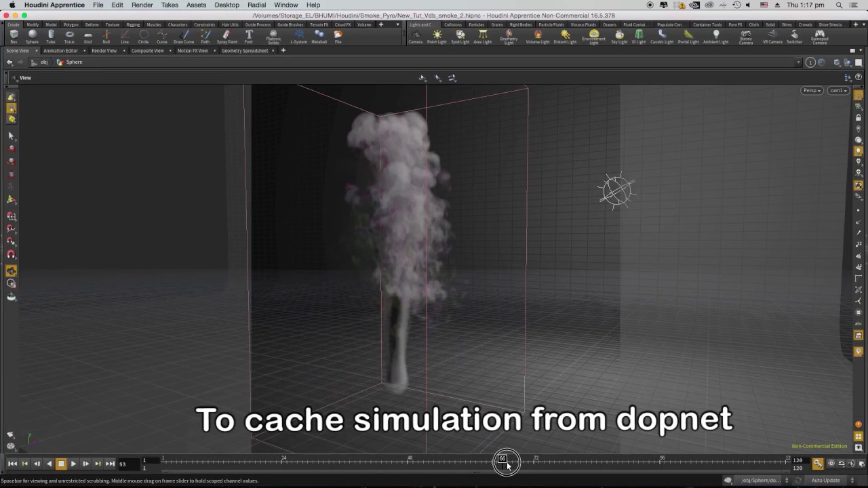Open macOS Spotlight search
The height and width of the screenshot is (488, 868).
839,5
